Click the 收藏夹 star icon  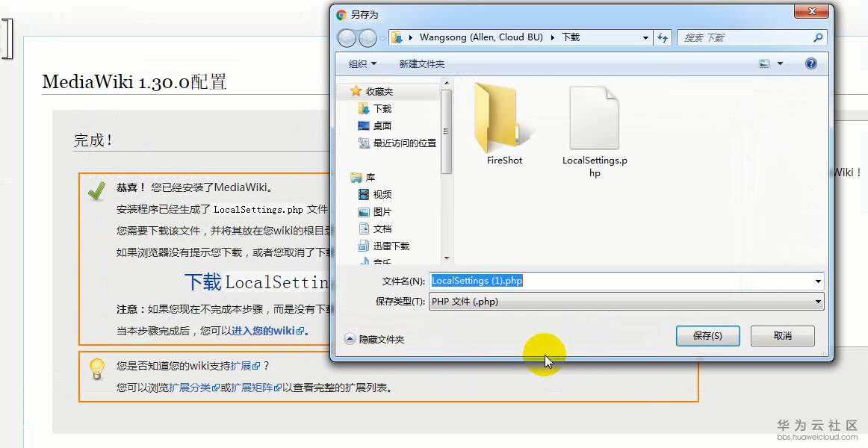pyautogui.click(x=356, y=91)
